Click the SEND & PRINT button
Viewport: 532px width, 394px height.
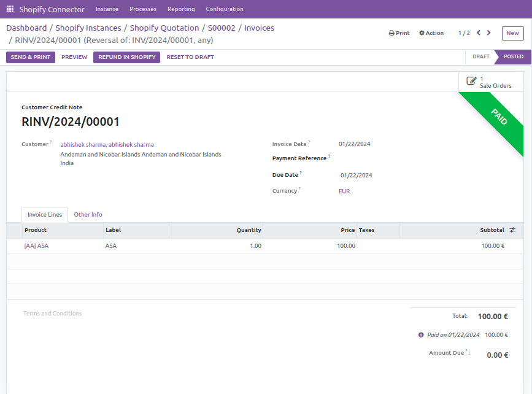(30, 56)
